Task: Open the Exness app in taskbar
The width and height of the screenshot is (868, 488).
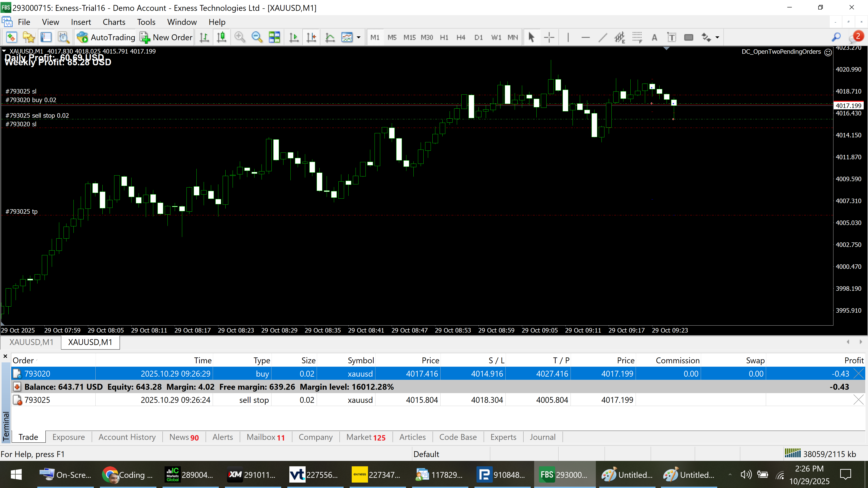Action: pyautogui.click(x=376, y=475)
